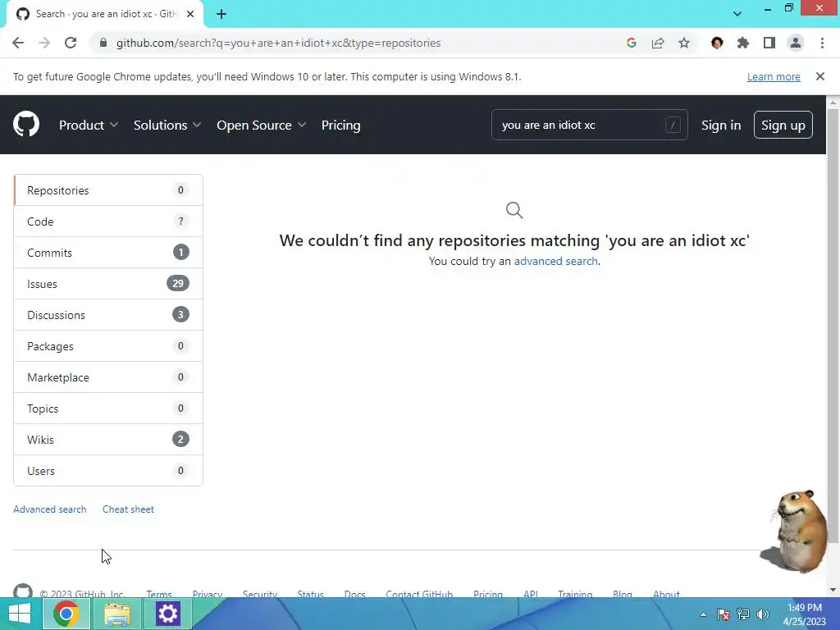Click Sign in link
Screen dimensions: 840x630
pos(720,125)
